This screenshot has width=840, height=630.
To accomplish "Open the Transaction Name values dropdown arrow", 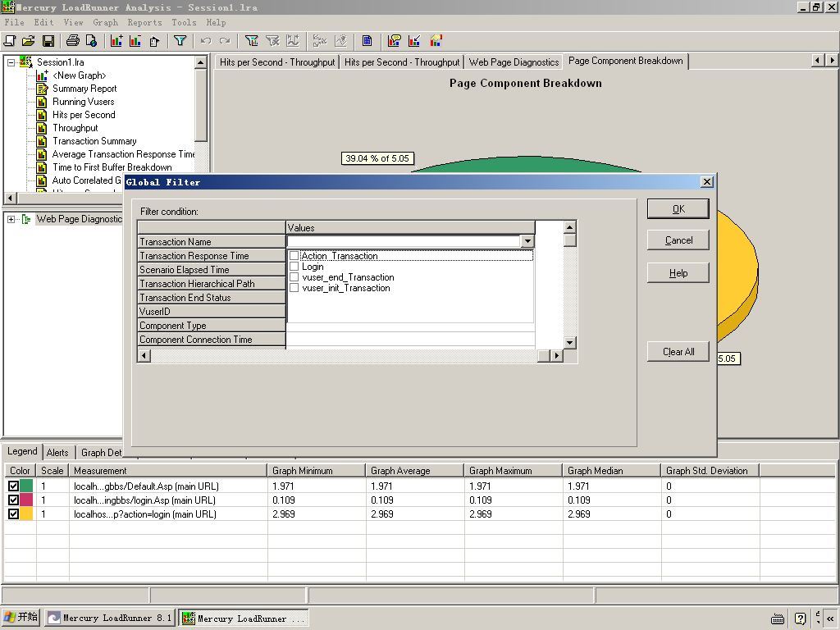I will point(527,242).
